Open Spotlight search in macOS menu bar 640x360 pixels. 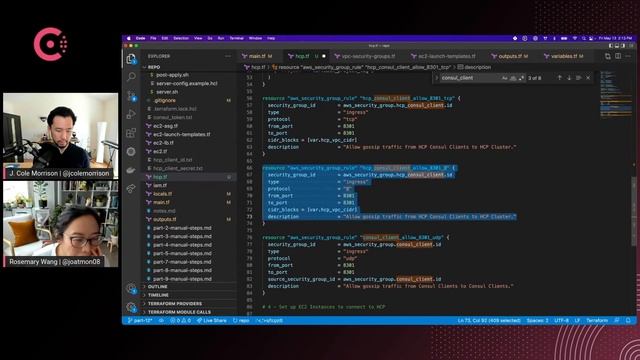[584, 38]
